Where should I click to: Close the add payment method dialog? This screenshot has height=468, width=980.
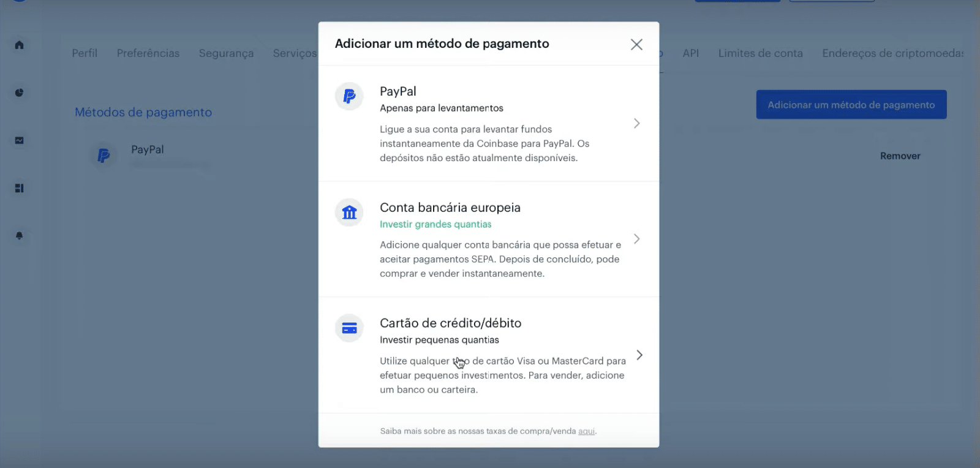click(x=636, y=44)
